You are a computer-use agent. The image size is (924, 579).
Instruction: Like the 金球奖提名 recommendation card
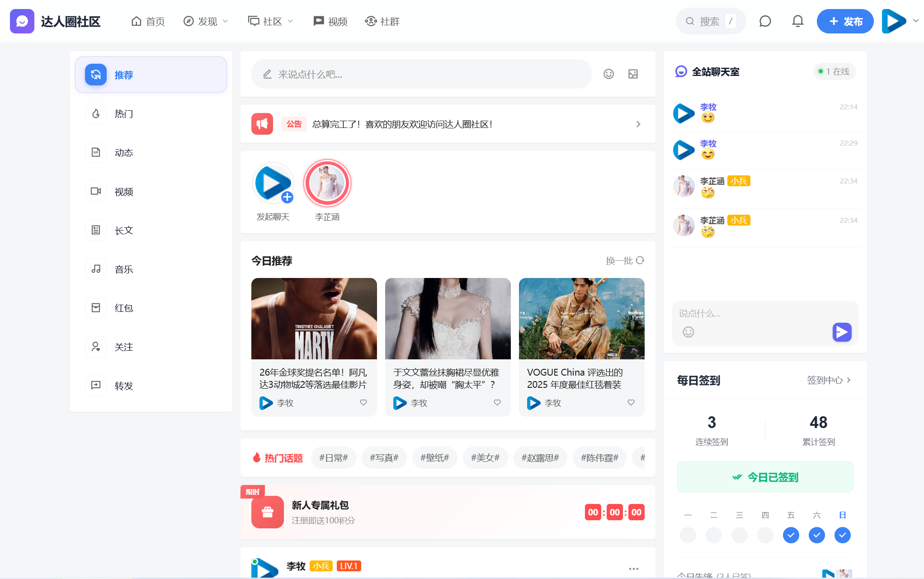click(363, 403)
